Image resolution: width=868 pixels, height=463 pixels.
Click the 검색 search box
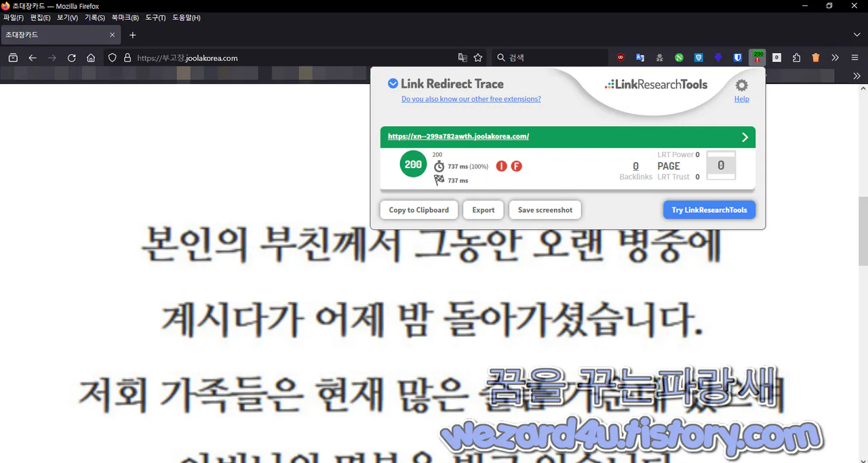(x=549, y=58)
